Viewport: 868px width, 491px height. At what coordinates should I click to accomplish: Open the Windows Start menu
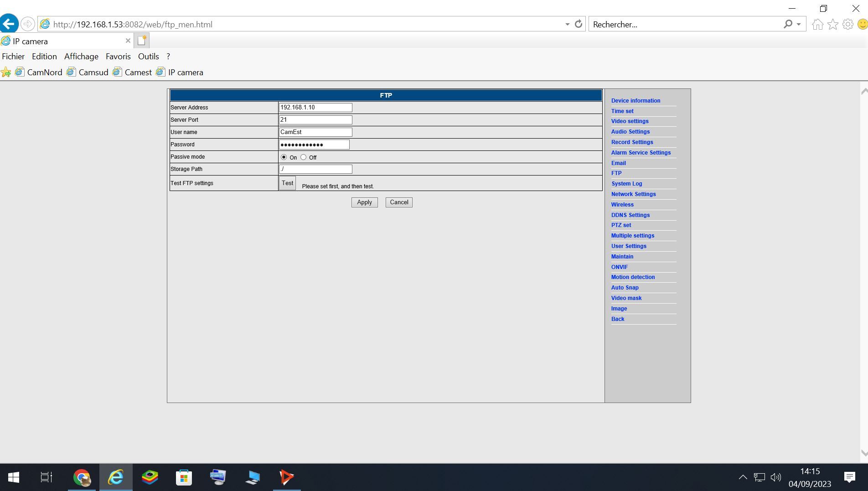[14, 477]
